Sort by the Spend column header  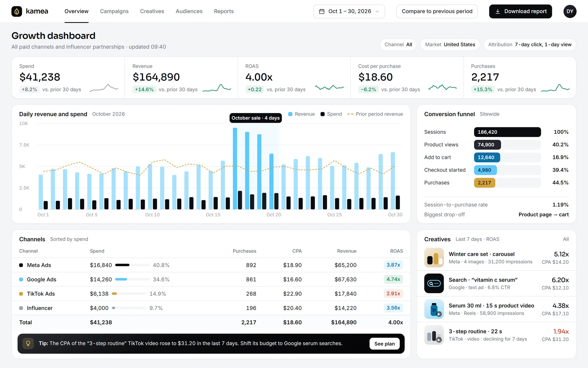coord(97,251)
